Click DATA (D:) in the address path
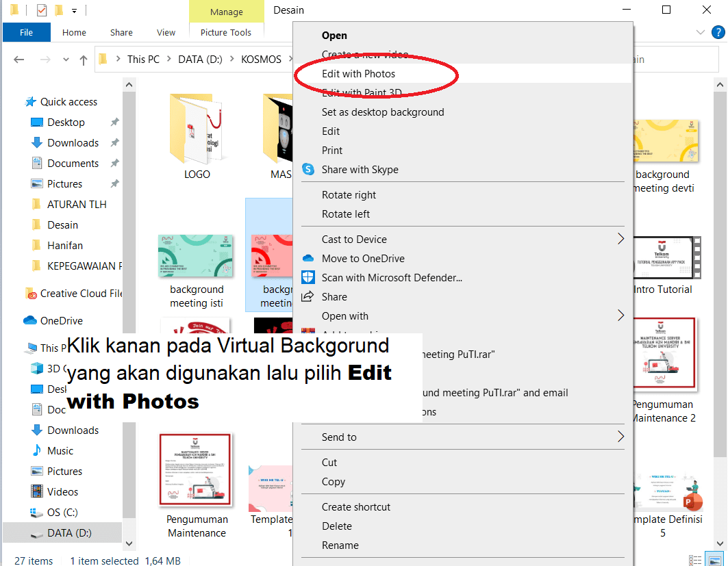 pyautogui.click(x=200, y=60)
